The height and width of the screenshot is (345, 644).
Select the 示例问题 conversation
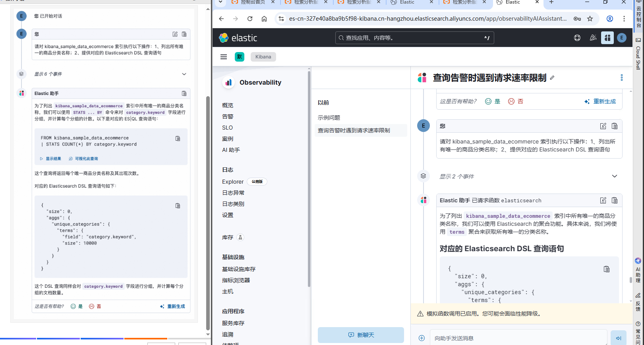click(329, 118)
